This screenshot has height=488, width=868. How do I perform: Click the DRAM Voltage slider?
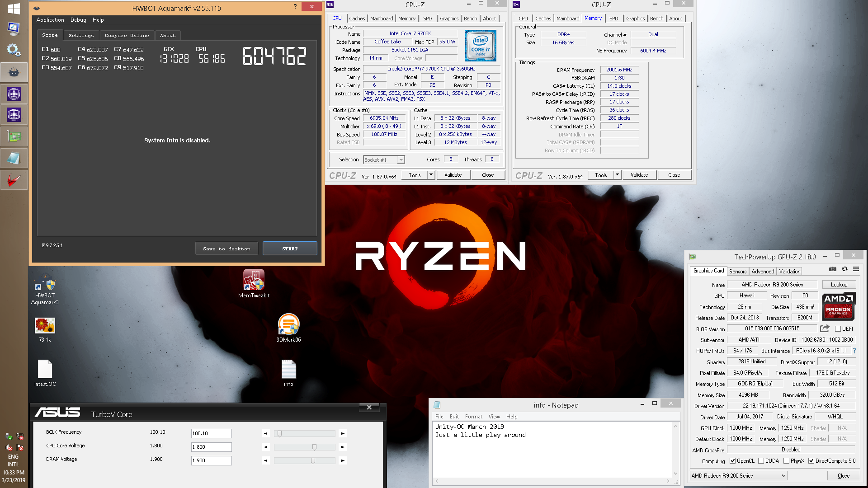304,460
